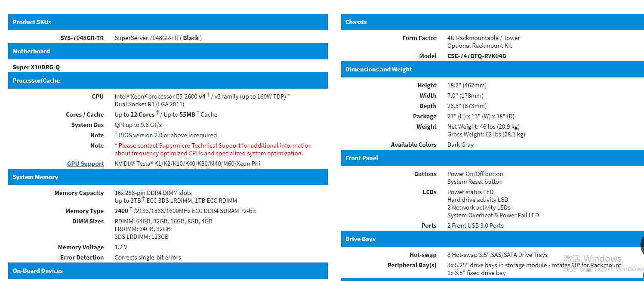Click the Available Colors Dark Gray value

[460, 145]
